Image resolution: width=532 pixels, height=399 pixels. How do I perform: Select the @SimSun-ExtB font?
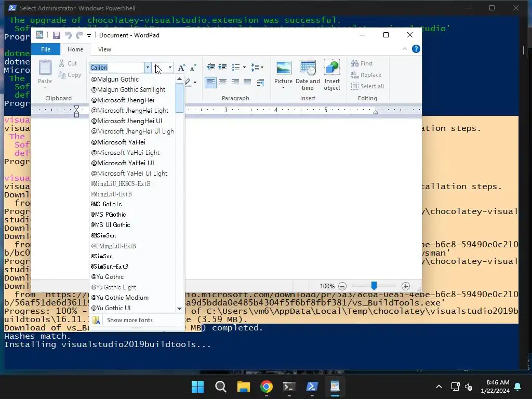[x=132, y=267]
